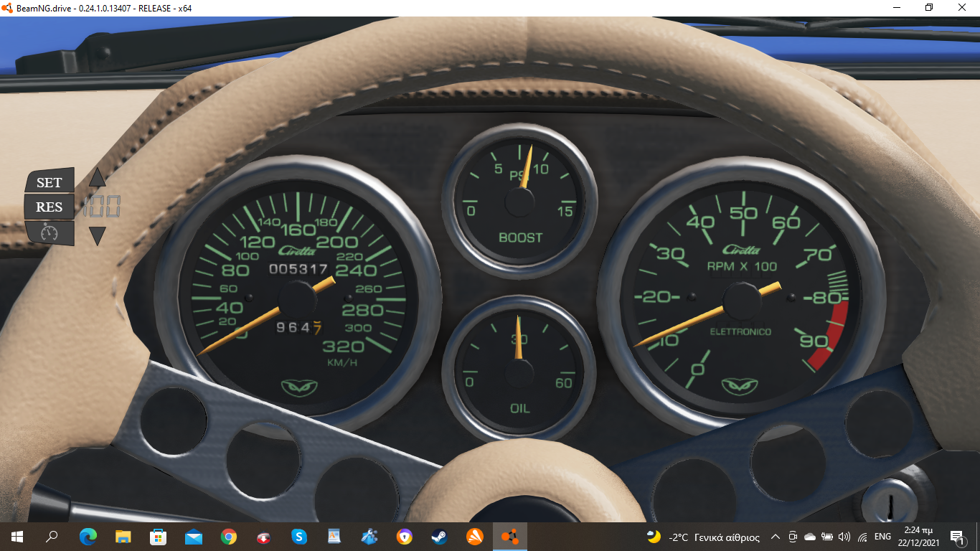Check battery status in system tray
This screenshot has height=551, width=980.
[827, 537]
